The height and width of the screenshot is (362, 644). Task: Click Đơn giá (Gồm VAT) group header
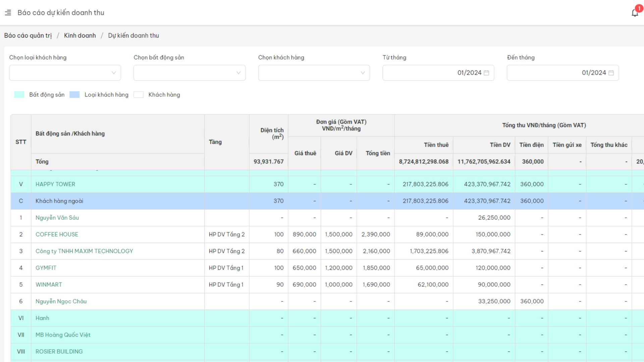click(x=341, y=125)
